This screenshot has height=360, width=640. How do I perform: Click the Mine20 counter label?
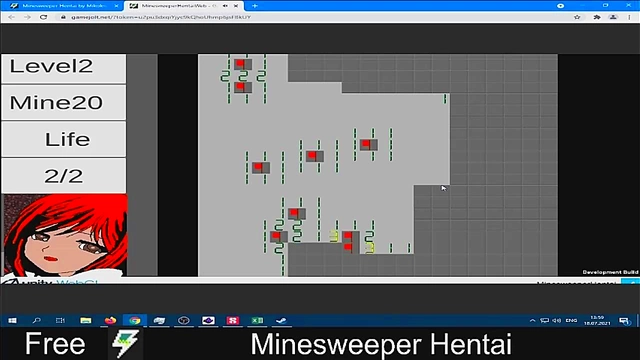tap(64, 102)
